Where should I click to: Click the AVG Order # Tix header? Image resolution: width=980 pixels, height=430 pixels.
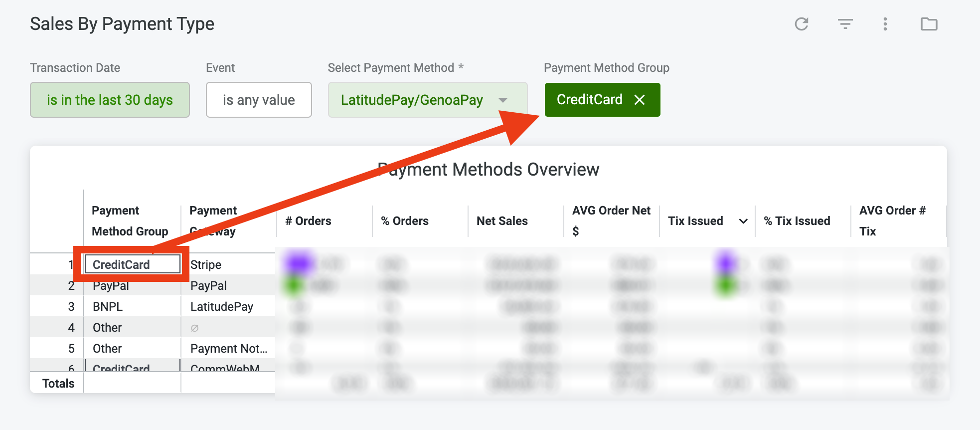click(x=892, y=221)
